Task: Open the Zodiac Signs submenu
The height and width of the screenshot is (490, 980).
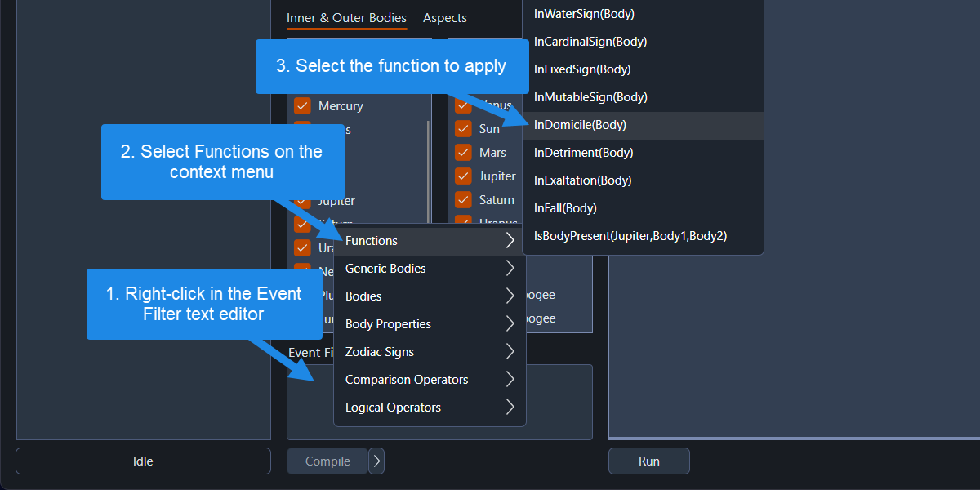Action: pyautogui.click(x=378, y=351)
